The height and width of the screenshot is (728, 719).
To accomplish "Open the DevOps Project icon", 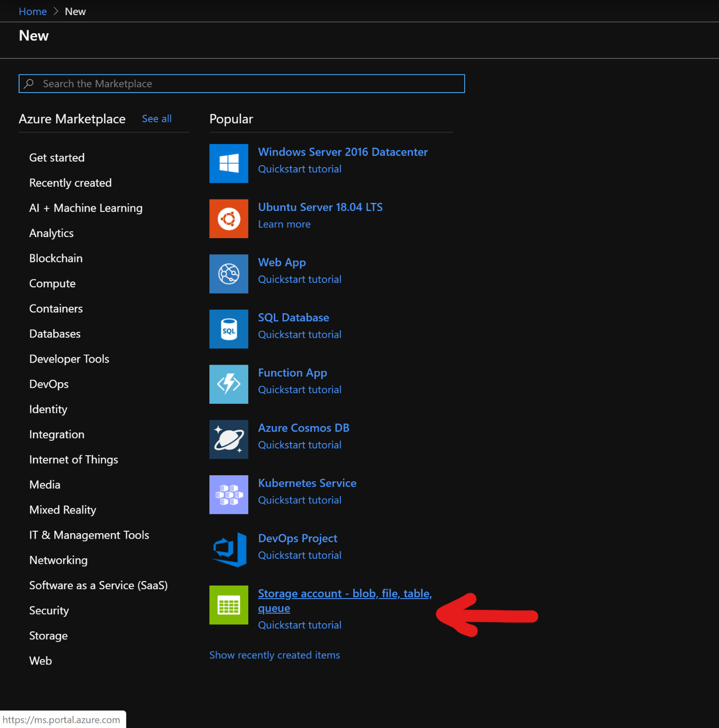I will [x=229, y=549].
